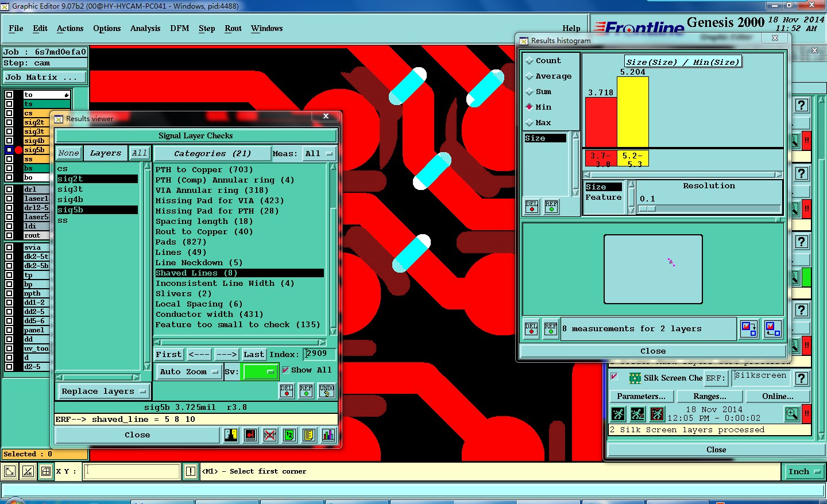Open the Inch units dropdown
Viewport: 827px width, 504px height.
(x=803, y=472)
